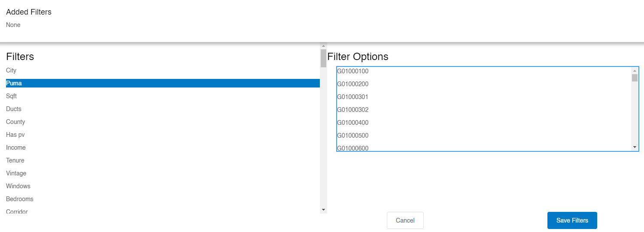
Task: Select the City filter
Action: coord(11,70)
